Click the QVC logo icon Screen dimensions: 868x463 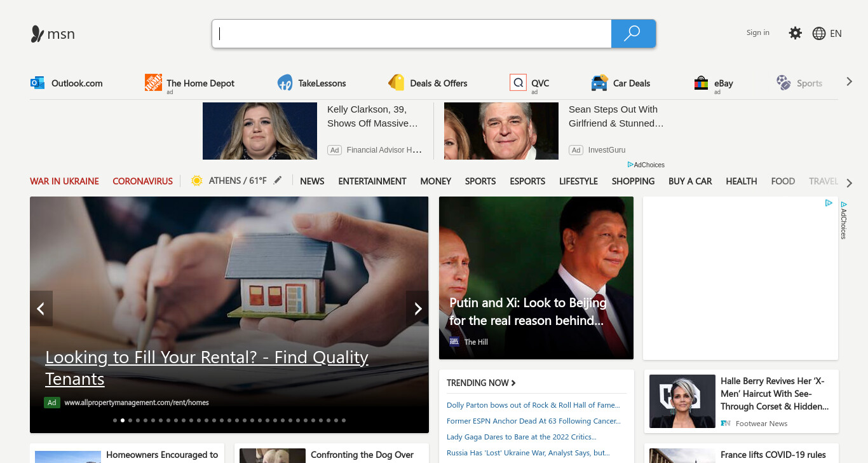click(518, 82)
